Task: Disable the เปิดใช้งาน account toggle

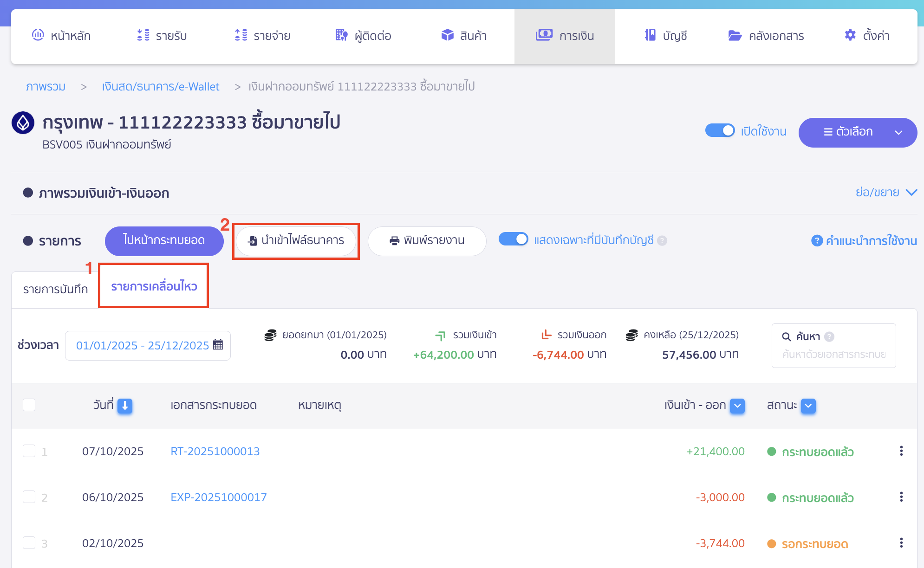Action: coord(720,131)
